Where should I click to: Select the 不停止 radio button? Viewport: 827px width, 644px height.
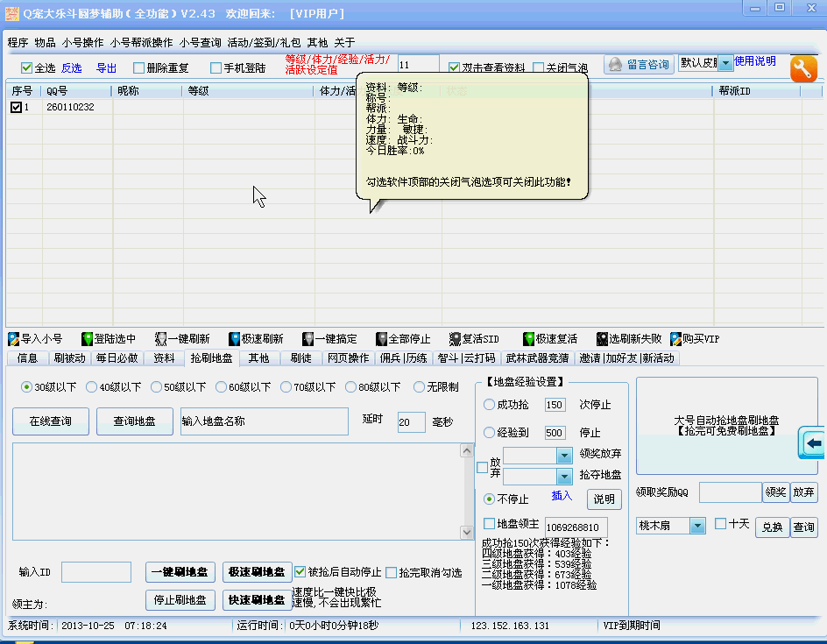[x=489, y=499]
